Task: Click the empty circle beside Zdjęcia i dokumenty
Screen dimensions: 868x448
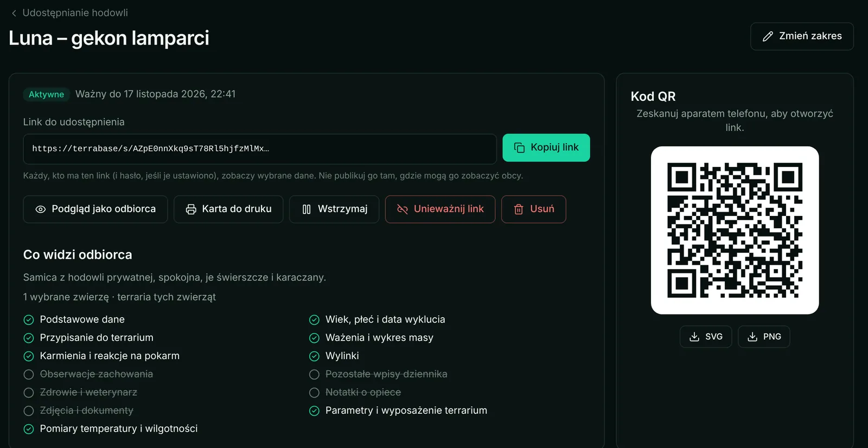Action: point(29,411)
